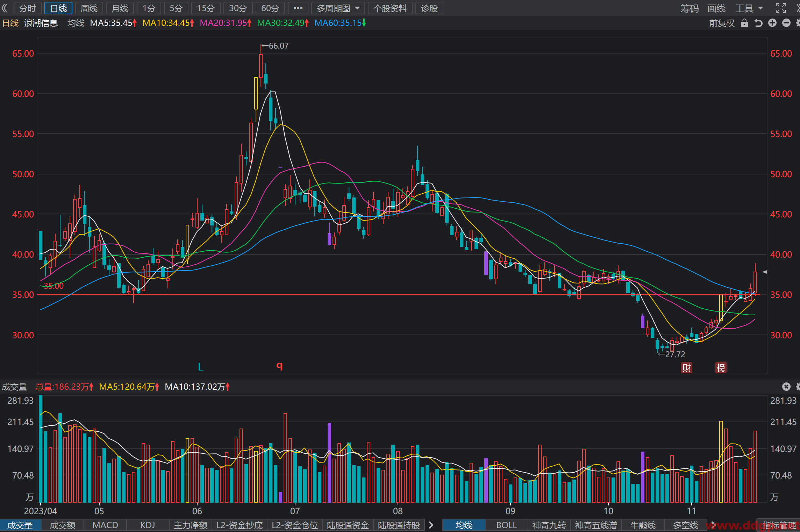Select the 30分 period
The height and width of the screenshot is (532, 800).
tap(238, 8)
